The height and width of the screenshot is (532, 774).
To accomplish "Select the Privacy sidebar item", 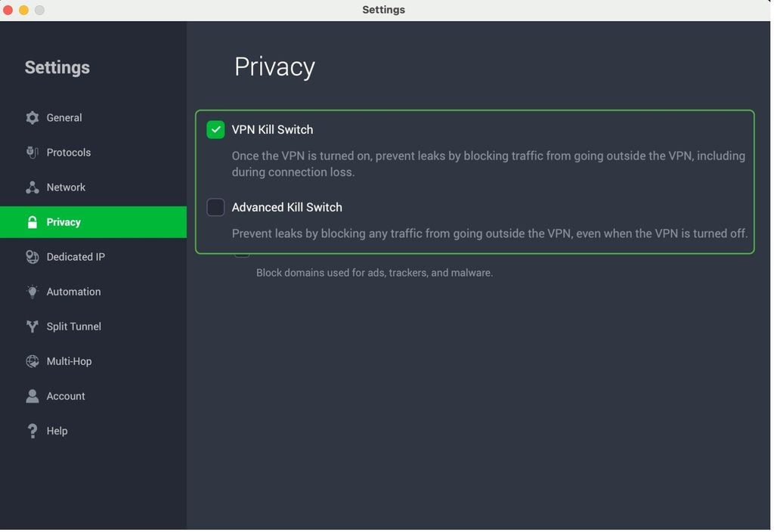I will pos(93,223).
